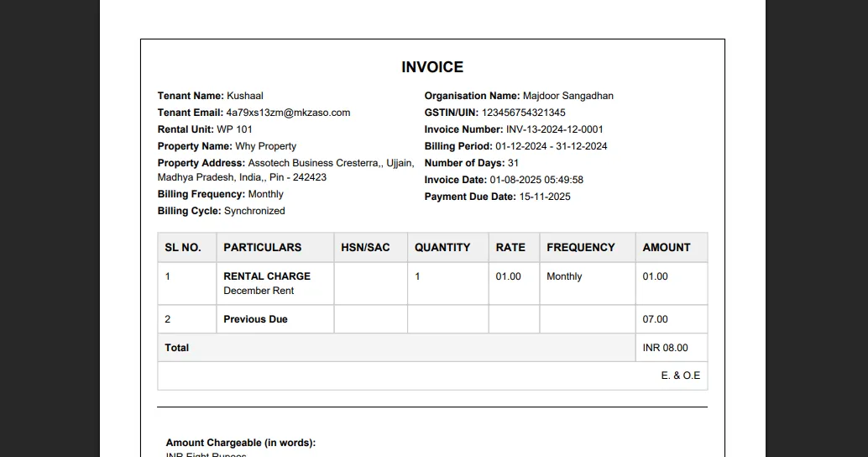Select rental unit WP 101
This screenshot has height=457, width=868.
coord(234,129)
